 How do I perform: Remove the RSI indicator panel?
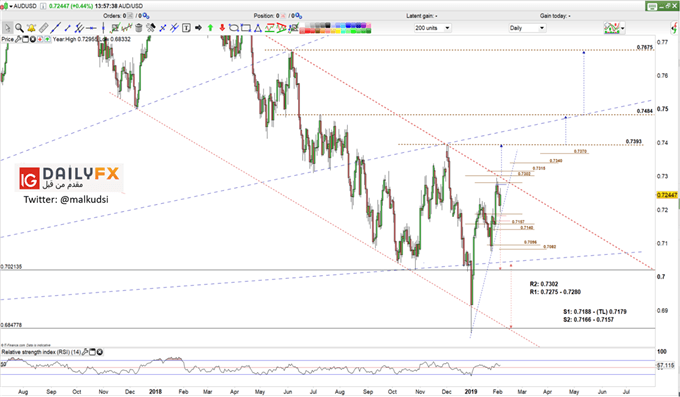tap(100, 352)
